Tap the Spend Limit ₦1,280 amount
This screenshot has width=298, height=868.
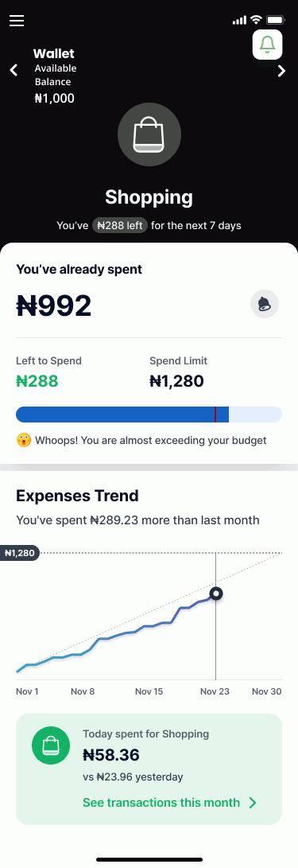click(x=176, y=381)
